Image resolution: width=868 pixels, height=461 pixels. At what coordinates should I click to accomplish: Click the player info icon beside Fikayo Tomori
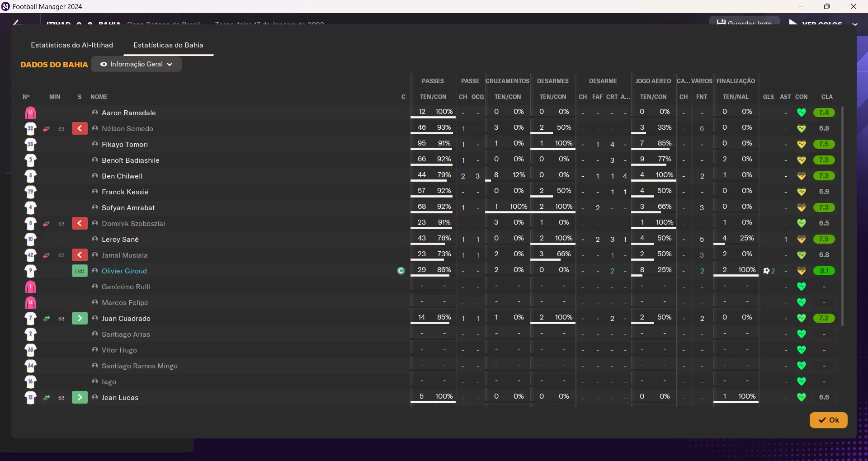pyautogui.click(x=95, y=144)
